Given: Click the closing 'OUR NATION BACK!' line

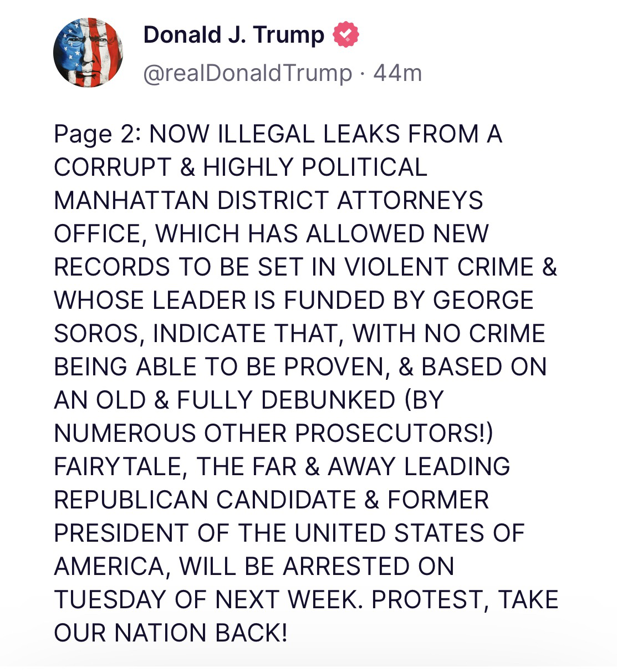Looking at the screenshot, I should [171, 633].
